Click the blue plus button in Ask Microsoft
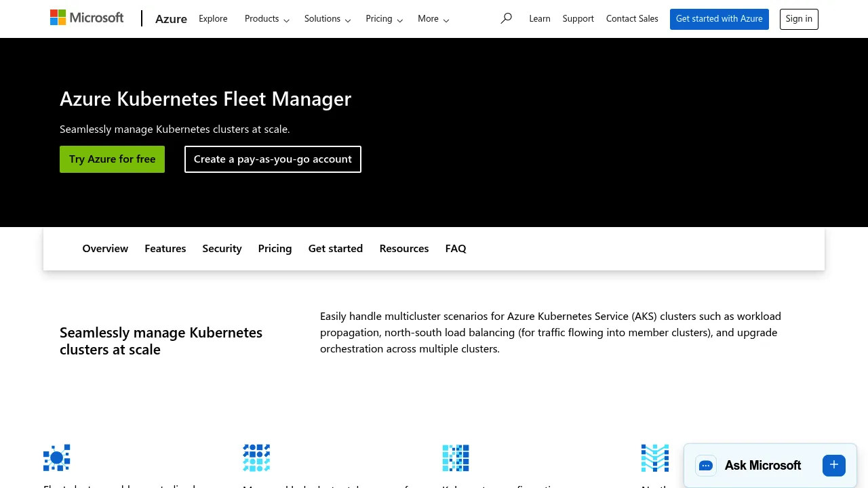The width and height of the screenshot is (868, 488). 834,465
